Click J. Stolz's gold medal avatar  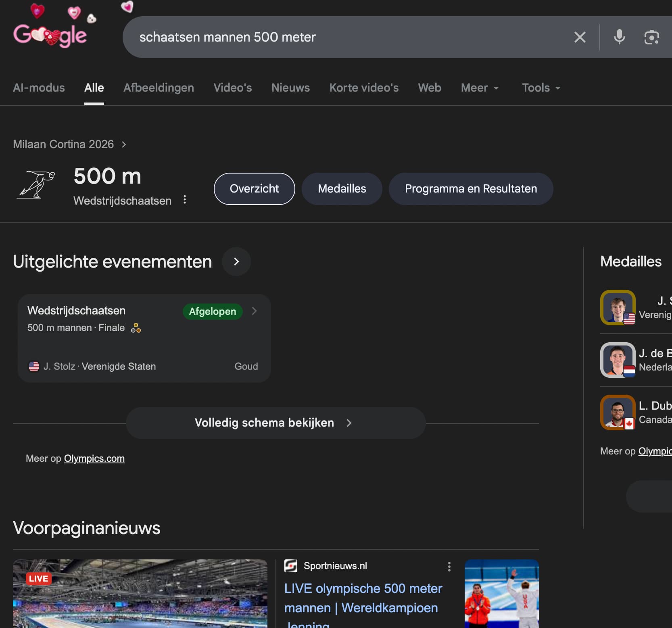(618, 308)
